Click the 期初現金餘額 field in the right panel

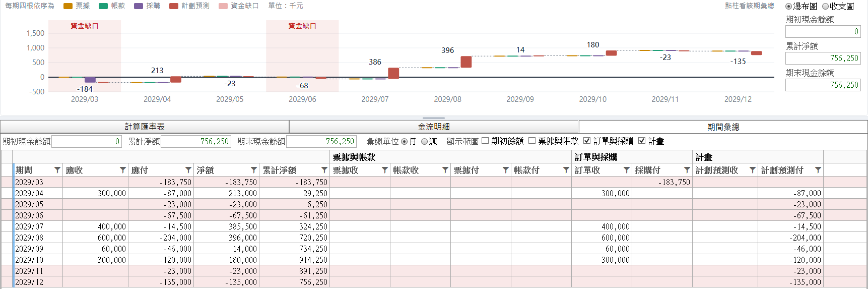[x=823, y=31]
